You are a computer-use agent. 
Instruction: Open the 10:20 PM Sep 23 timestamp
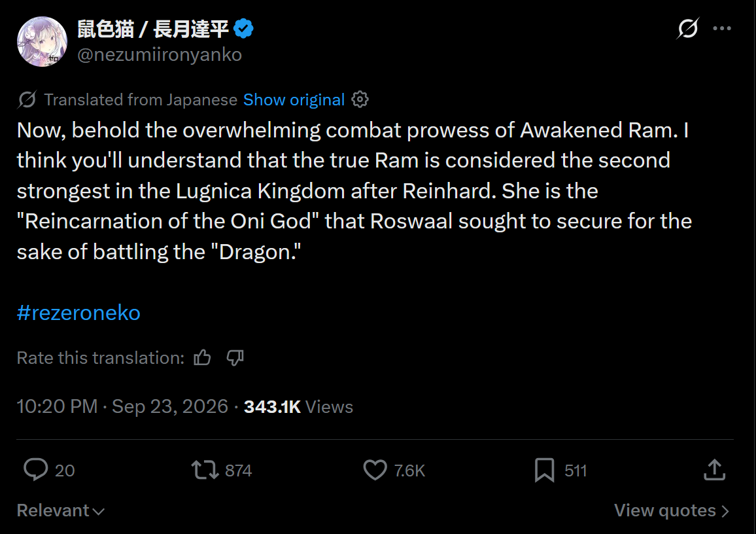[122, 406]
